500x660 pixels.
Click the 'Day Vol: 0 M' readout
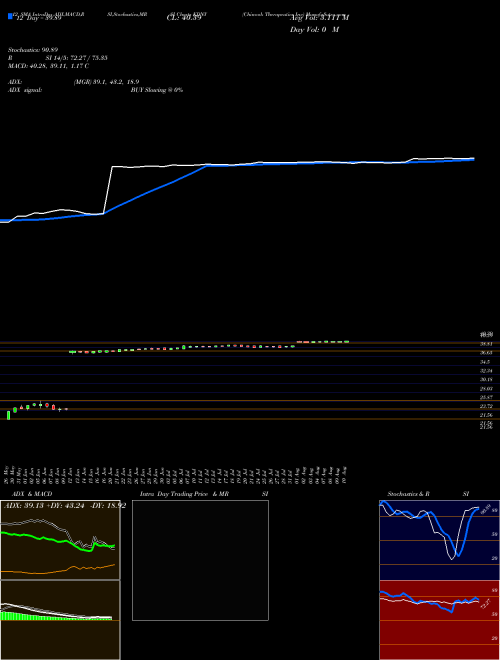coord(314,30)
